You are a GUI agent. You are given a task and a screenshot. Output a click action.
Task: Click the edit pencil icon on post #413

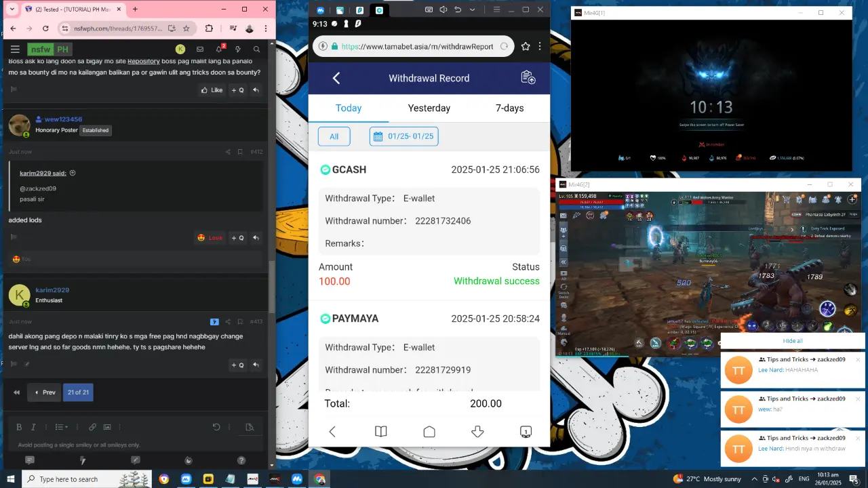[27, 364]
